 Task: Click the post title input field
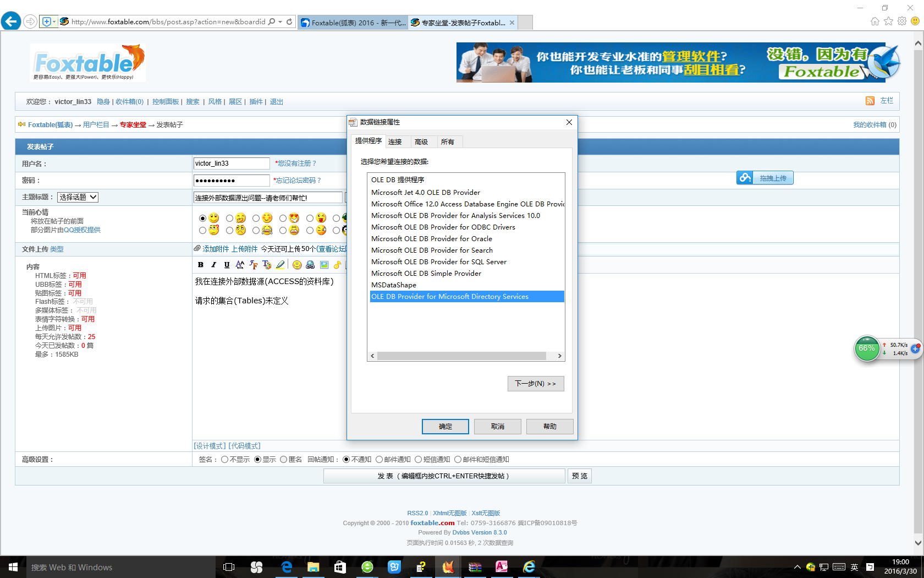tap(268, 198)
